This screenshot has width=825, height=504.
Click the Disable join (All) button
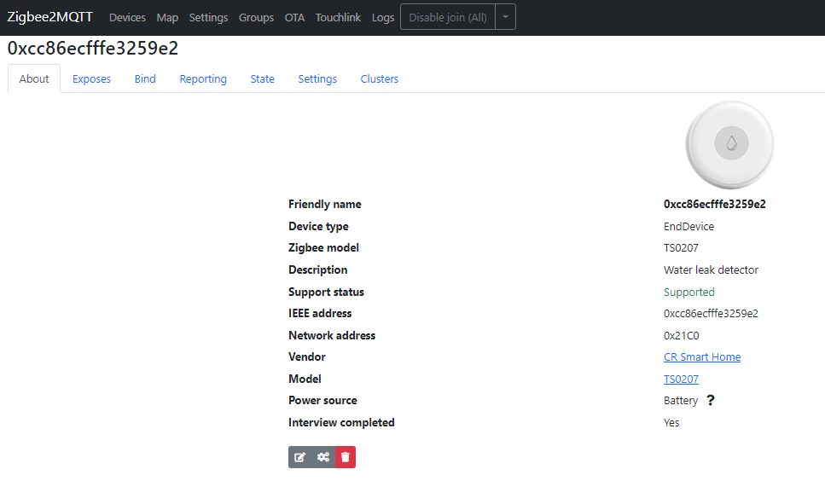point(448,17)
